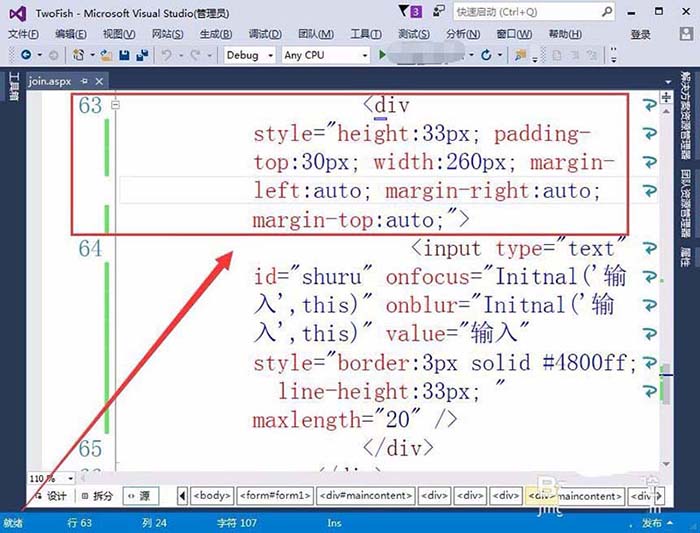Expand the New Project dropdown arrow
Image resolution: width=700 pixels, height=533 pixels.
92,55
